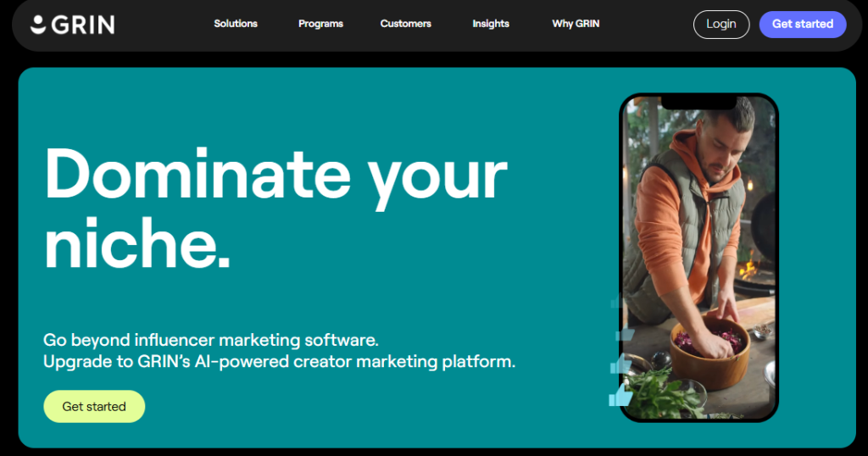Viewport: 868px width, 456px height.
Task: Expand the Programs navigation menu
Action: click(320, 24)
